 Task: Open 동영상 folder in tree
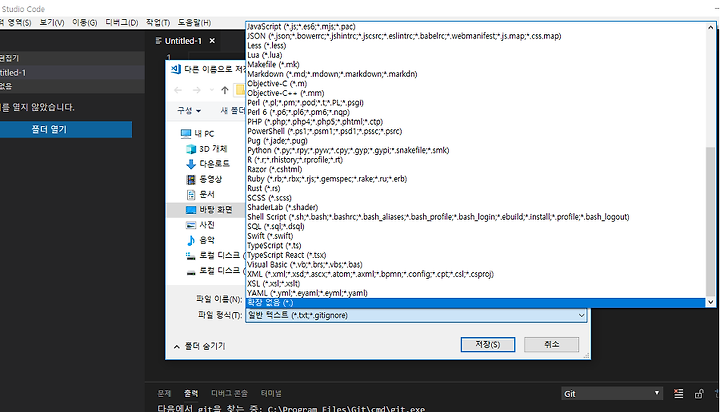pyautogui.click(x=204, y=179)
